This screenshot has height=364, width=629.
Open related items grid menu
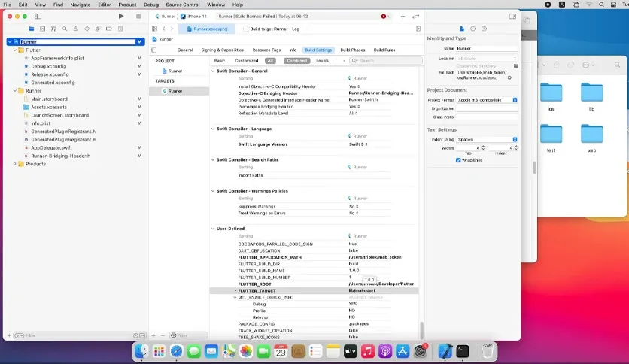pos(154,29)
